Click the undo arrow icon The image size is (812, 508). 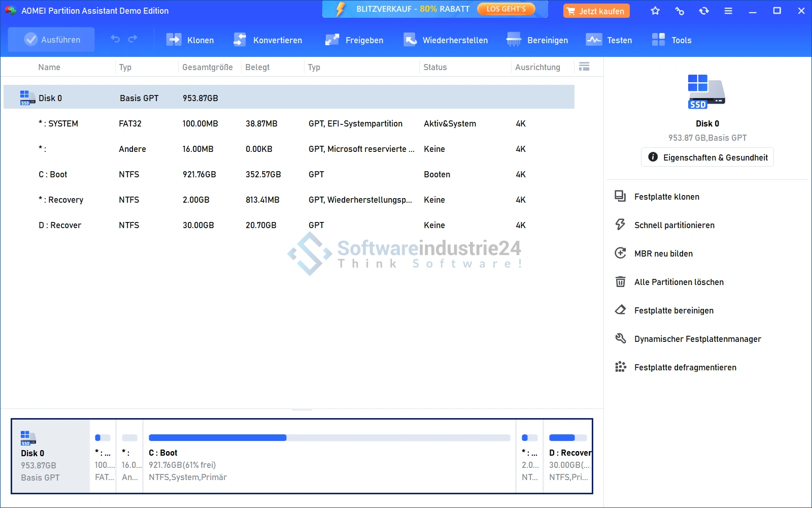tap(115, 39)
